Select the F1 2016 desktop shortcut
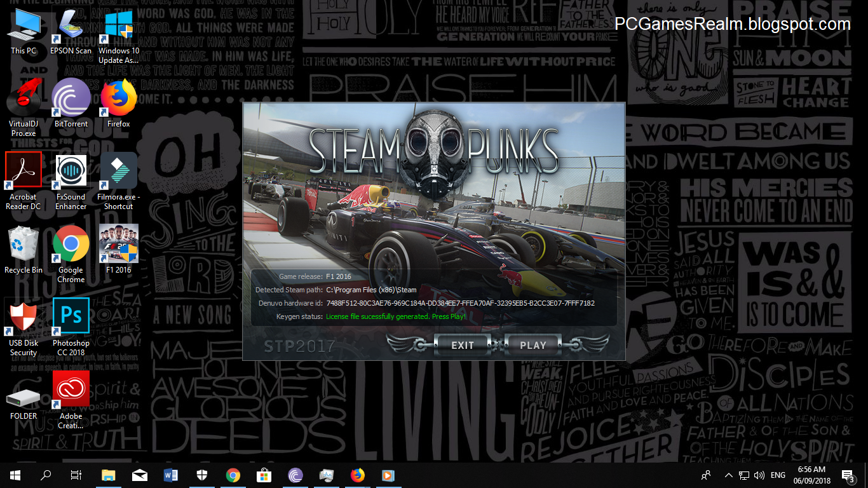The width and height of the screenshot is (868, 488). click(x=119, y=249)
